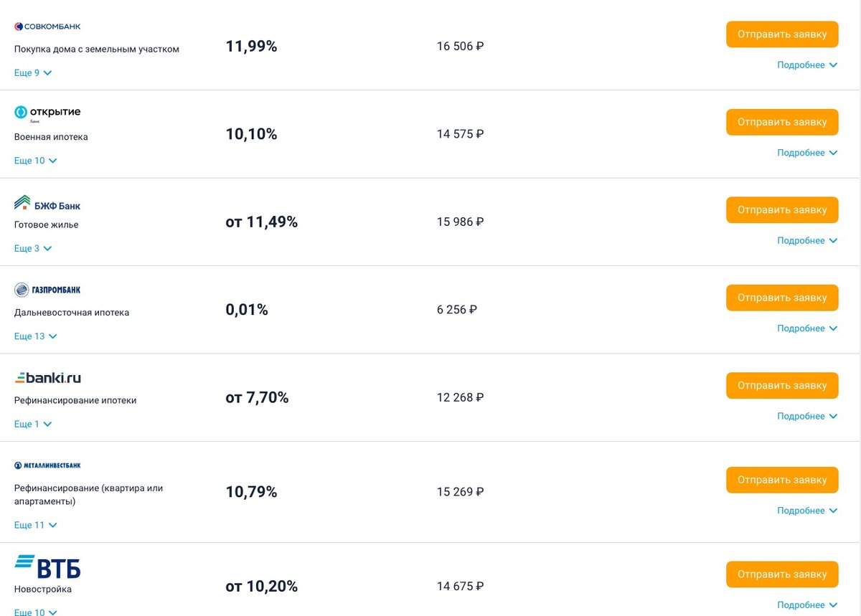Open 'Подробнее' details for Sovcombank offer
Viewport: 861px width, 616px height.
click(x=807, y=65)
